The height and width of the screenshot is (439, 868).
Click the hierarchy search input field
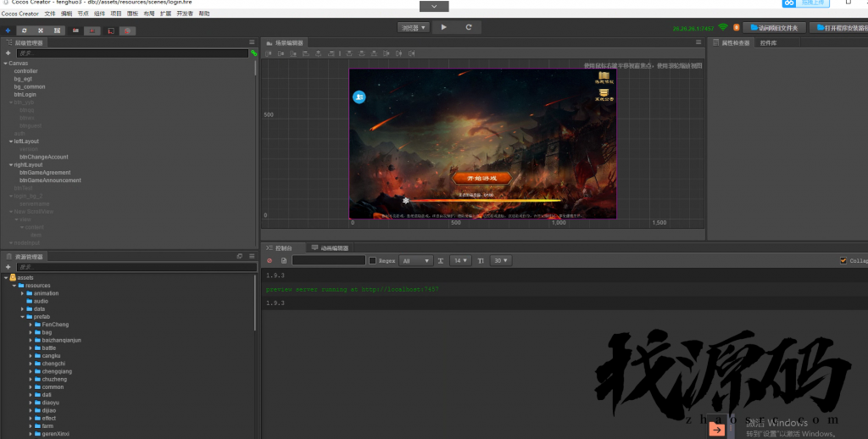click(132, 53)
